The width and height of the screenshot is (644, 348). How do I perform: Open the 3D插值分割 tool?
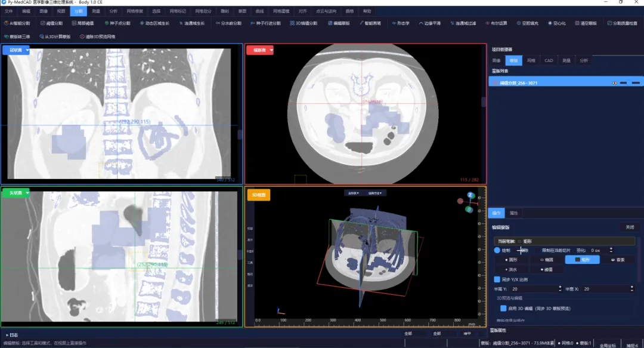(304, 23)
